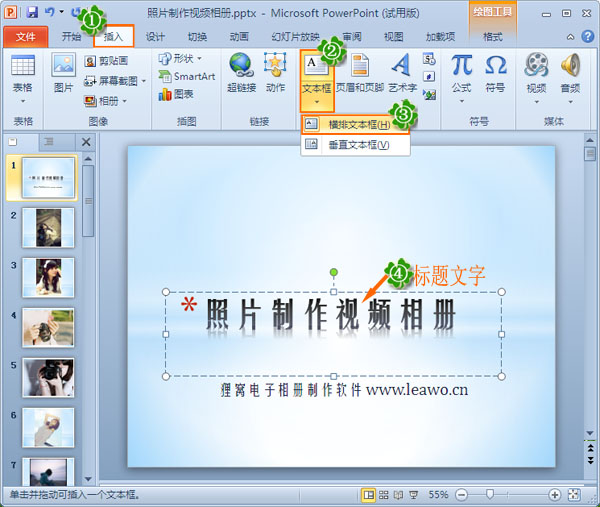Viewport: 600px width, 507px height.
Task: Start Slide Show from status bar
Action: coord(413,495)
